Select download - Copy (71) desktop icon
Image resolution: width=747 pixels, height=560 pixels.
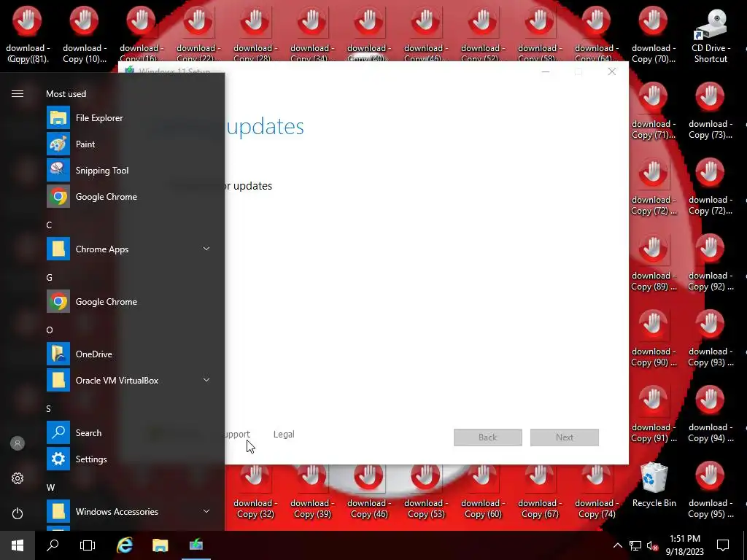(x=653, y=111)
